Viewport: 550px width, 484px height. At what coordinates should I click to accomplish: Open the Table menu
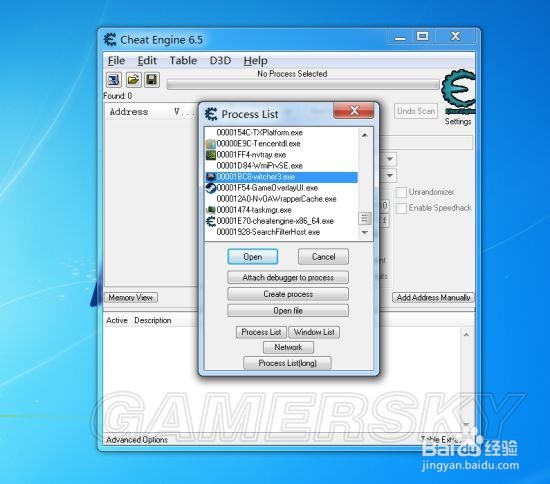[183, 61]
